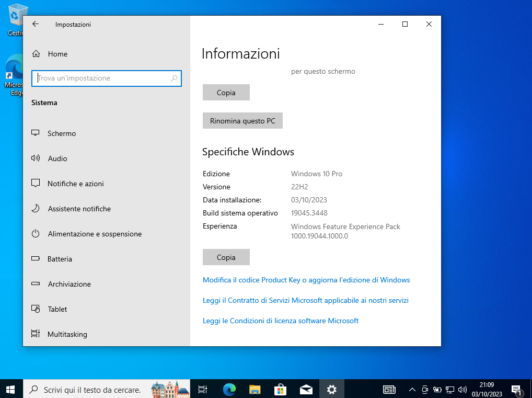Click the "per questo schermo" text
Image resolution: width=532 pixels, height=398 pixels.
point(323,72)
